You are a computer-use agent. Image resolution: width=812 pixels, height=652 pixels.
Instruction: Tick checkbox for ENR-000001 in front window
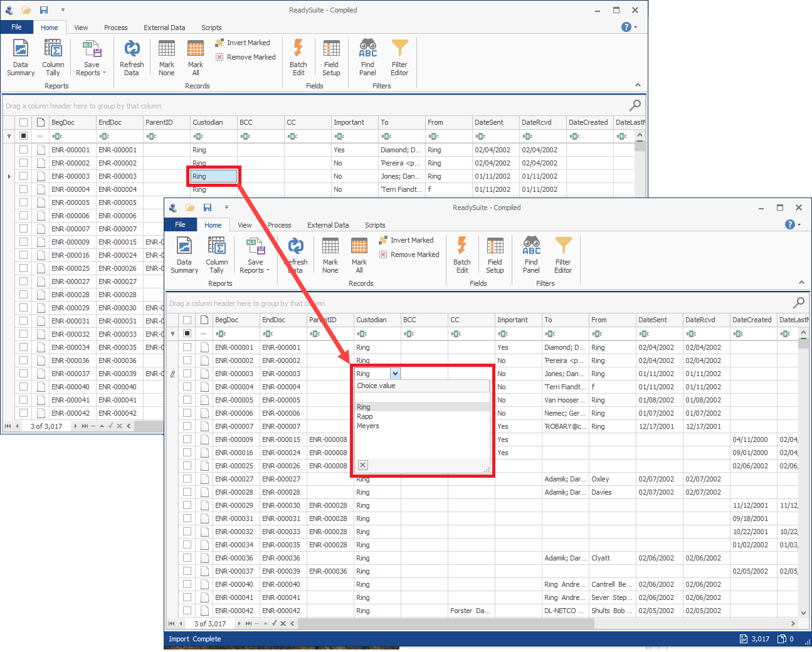pyautogui.click(x=187, y=347)
